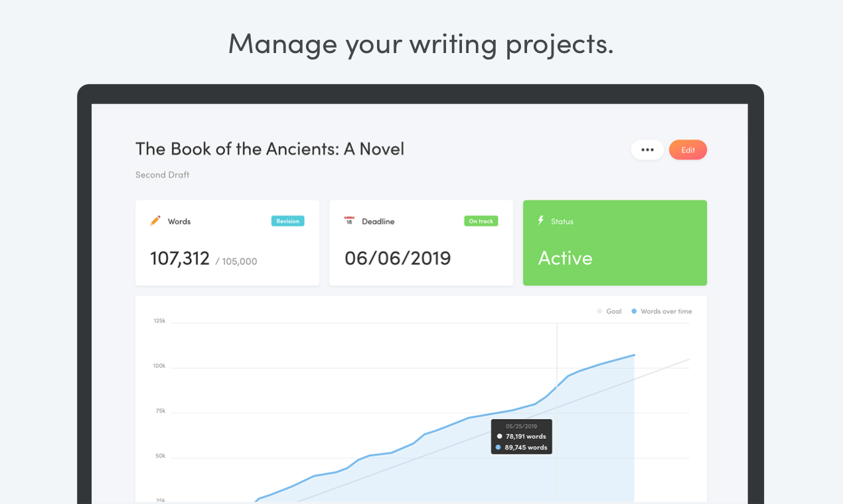Click the On track badge
The height and width of the screenshot is (504, 843).
pos(481,221)
